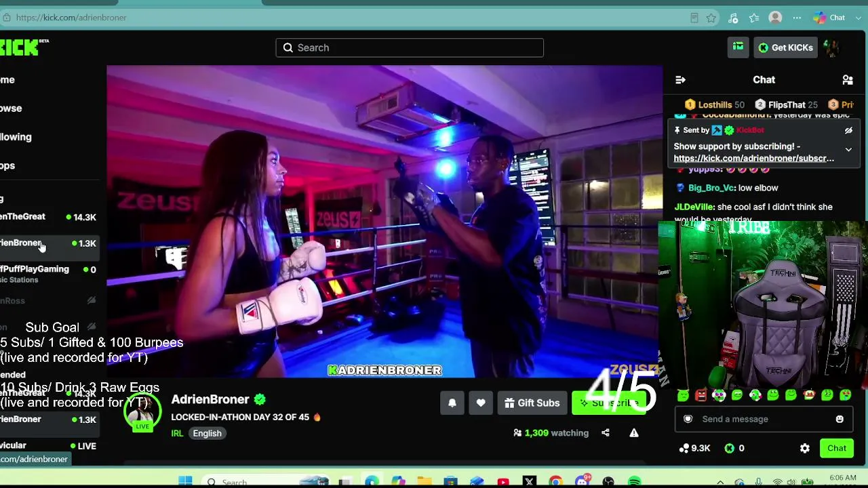Open the emoji picker in the message box
868x488 pixels.
point(840,420)
